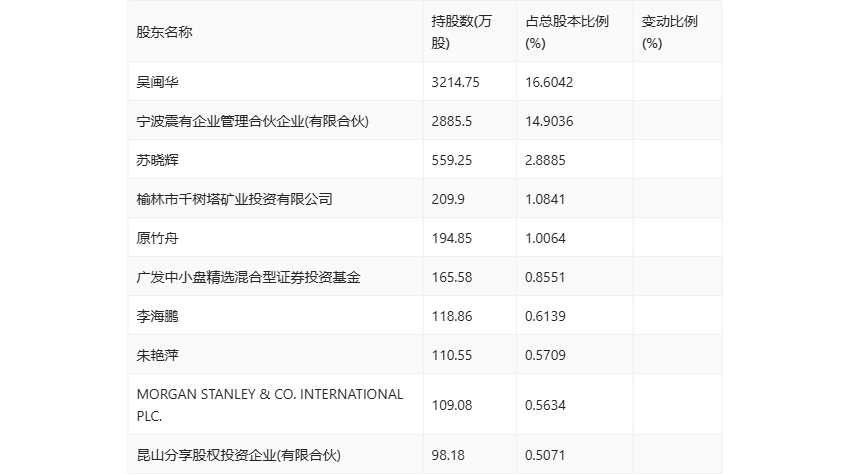Select the 变动比例(%) column header
This screenshot has height=474, width=850.
(669, 32)
